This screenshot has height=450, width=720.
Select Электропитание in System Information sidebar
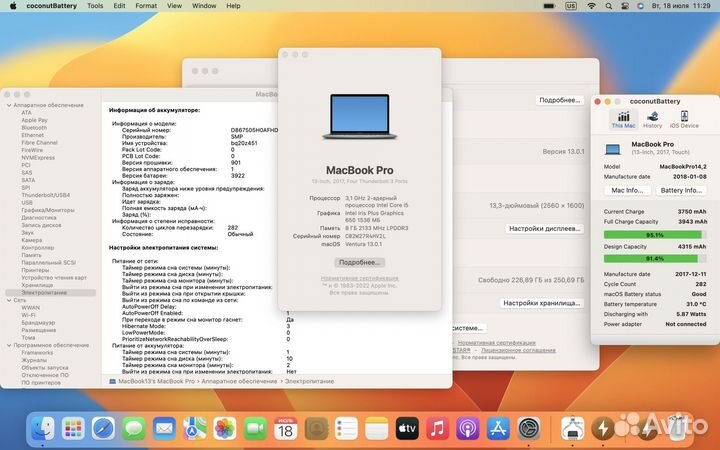coord(51,292)
